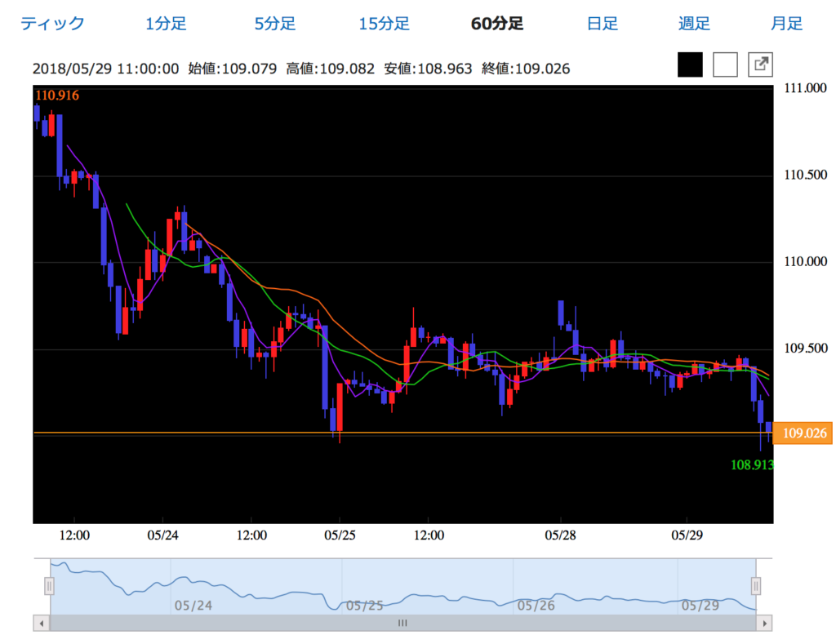Click the 109.500 price axis label

(805, 349)
